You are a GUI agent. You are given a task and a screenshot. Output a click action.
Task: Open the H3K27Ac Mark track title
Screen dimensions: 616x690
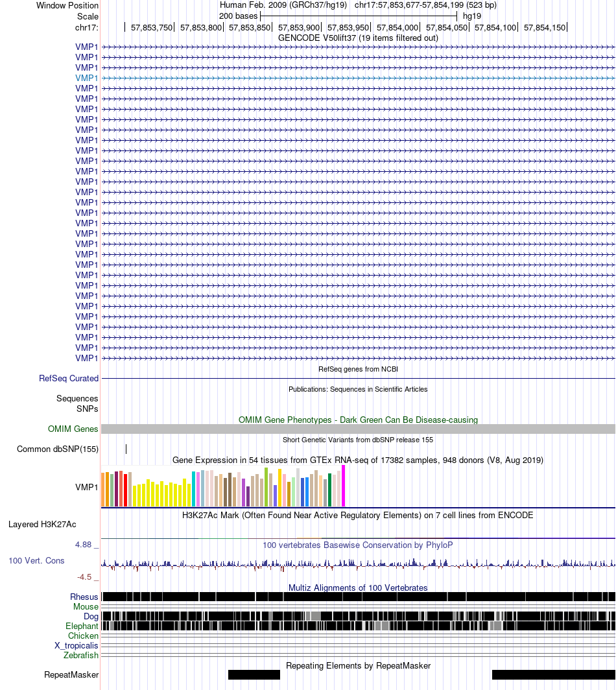point(358,516)
